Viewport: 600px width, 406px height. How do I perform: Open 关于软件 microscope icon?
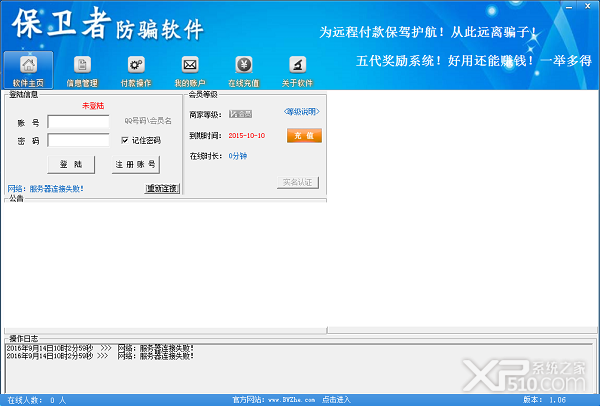(x=297, y=70)
